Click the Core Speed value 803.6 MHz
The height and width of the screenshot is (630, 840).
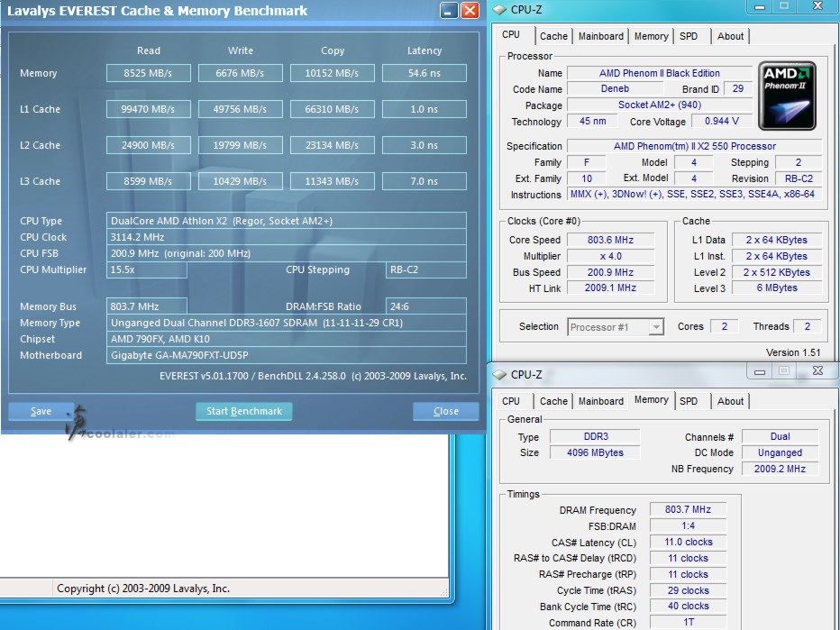tap(610, 240)
